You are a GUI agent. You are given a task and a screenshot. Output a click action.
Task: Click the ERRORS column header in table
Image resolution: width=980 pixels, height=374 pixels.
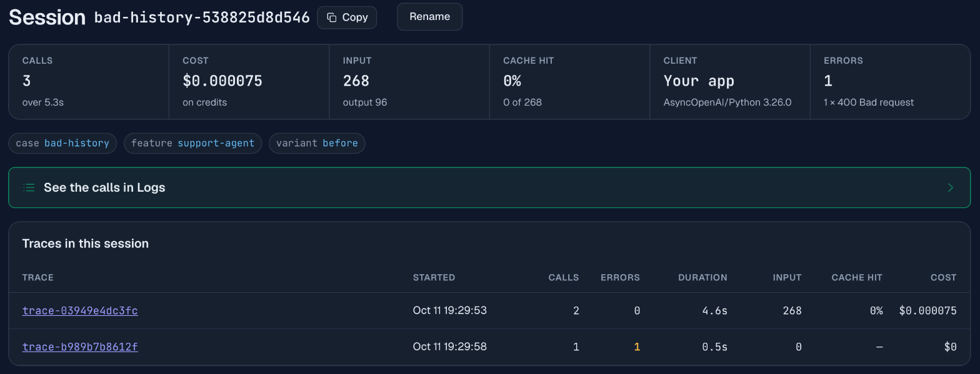pos(620,277)
